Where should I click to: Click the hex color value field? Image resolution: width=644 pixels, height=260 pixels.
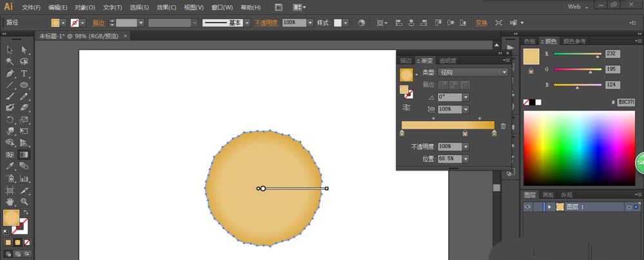626,102
